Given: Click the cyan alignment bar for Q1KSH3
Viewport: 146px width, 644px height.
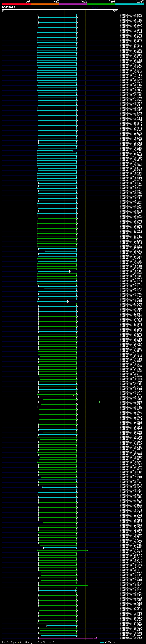Looking at the screenshot, I should click(x=62, y=625).
